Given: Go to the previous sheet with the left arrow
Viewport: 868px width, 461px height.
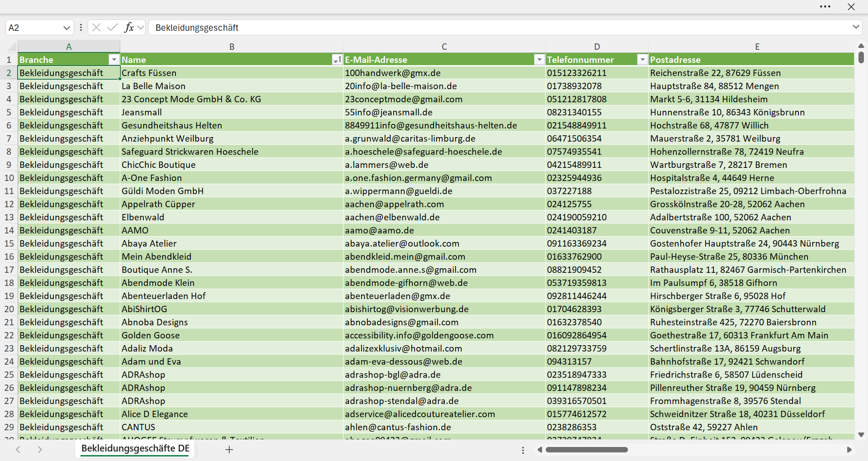Looking at the screenshot, I should point(18,450).
